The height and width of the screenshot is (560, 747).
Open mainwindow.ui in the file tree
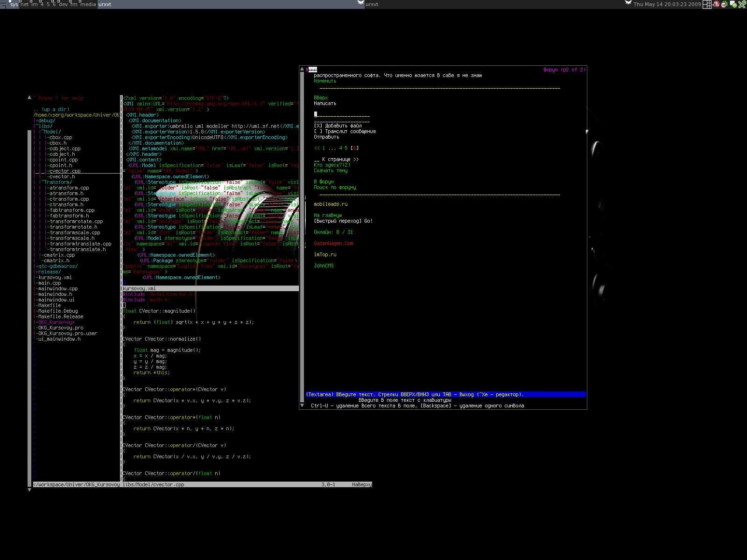coord(56,300)
